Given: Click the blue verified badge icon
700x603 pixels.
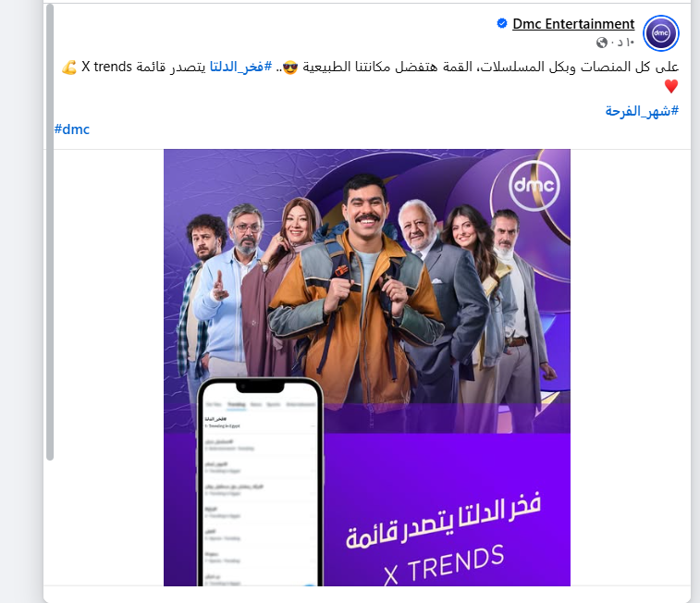Looking at the screenshot, I should [502, 23].
